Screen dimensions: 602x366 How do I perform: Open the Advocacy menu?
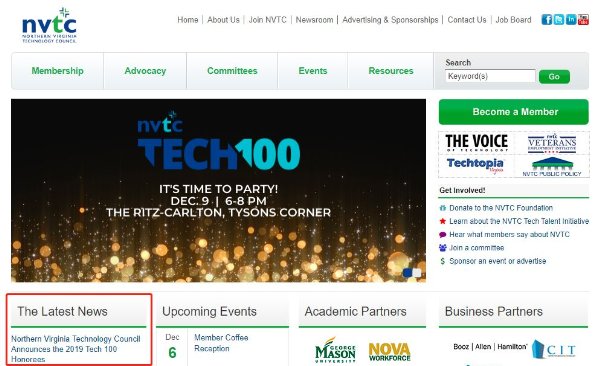145,71
